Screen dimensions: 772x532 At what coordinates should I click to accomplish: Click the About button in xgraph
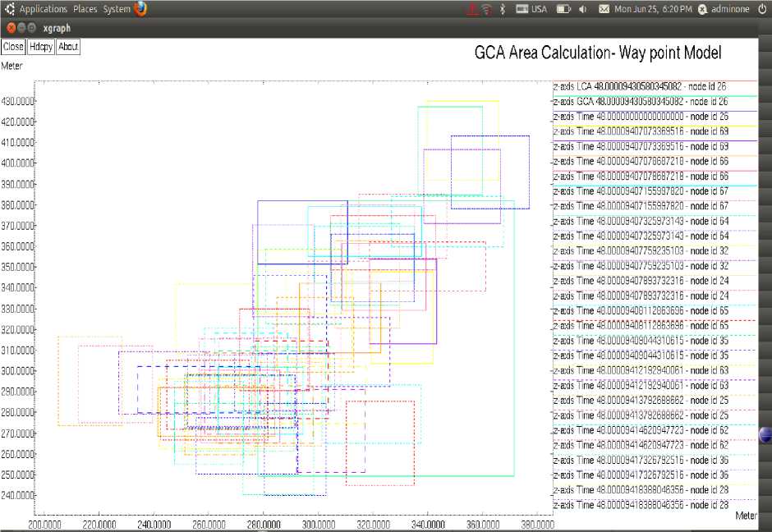coord(68,47)
